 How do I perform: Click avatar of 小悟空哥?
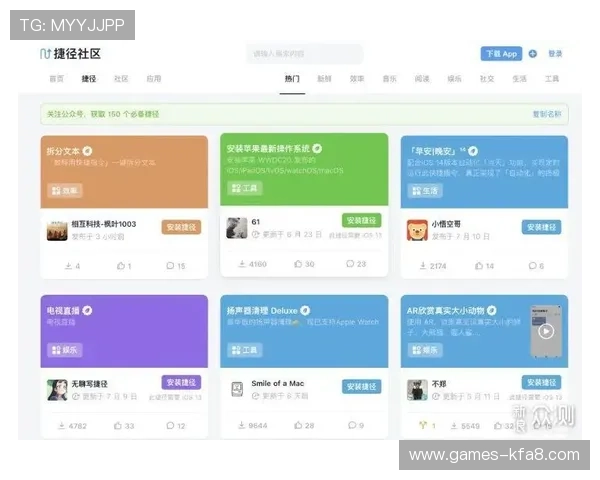(x=417, y=230)
